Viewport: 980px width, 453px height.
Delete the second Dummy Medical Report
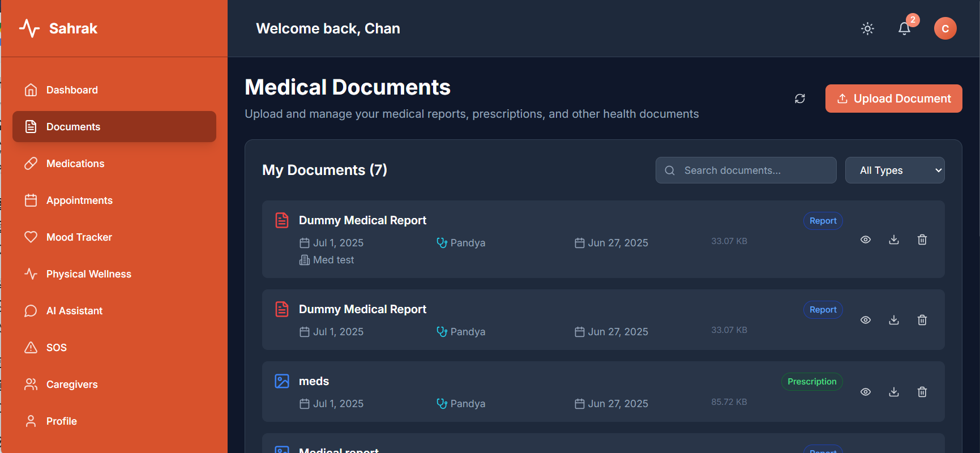coord(922,320)
